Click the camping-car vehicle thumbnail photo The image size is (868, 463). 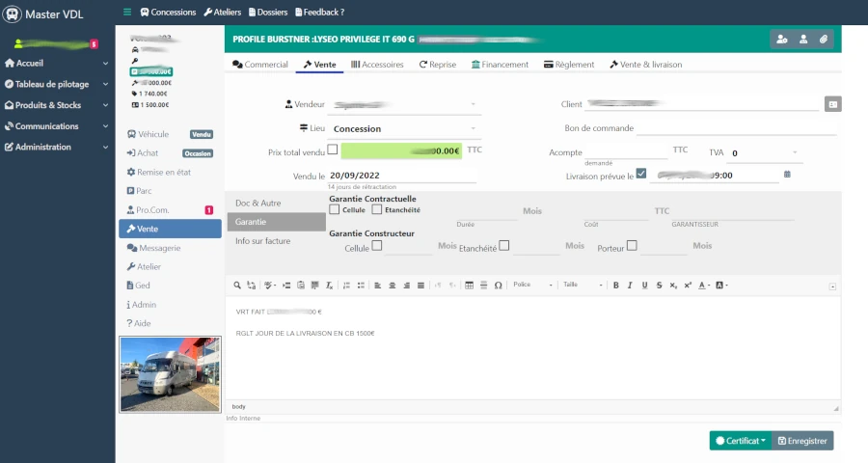click(170, 374)
